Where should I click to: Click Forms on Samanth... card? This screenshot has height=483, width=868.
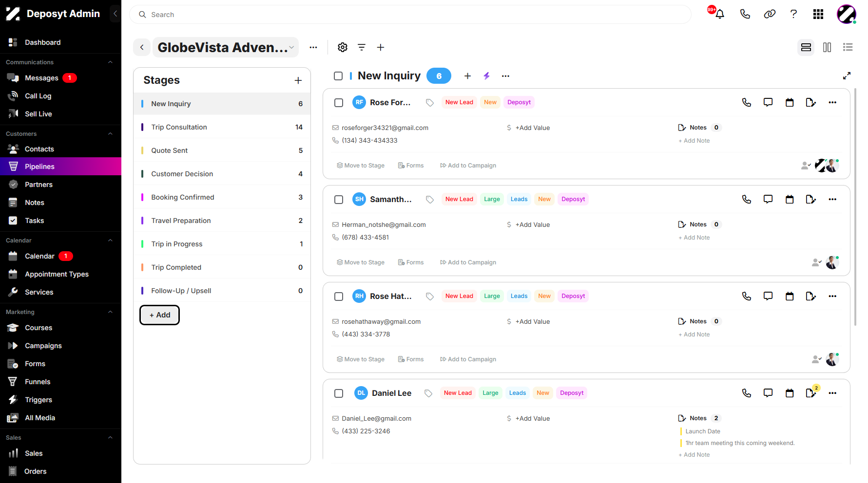click(x=411, y=262)
